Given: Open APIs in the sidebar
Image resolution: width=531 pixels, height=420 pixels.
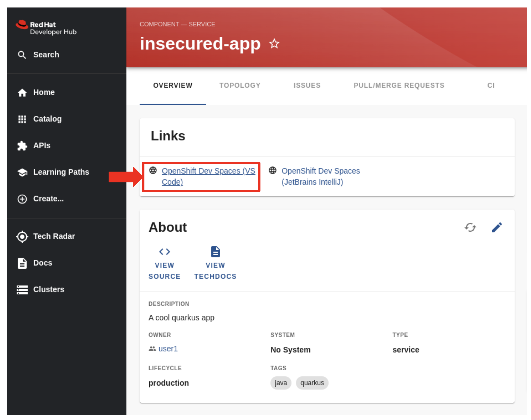Looking at the screenshot, I should [x=42, y=146].
